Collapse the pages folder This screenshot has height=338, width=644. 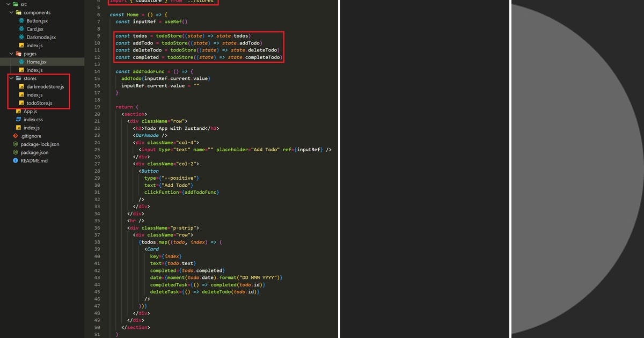pos(11,54)
